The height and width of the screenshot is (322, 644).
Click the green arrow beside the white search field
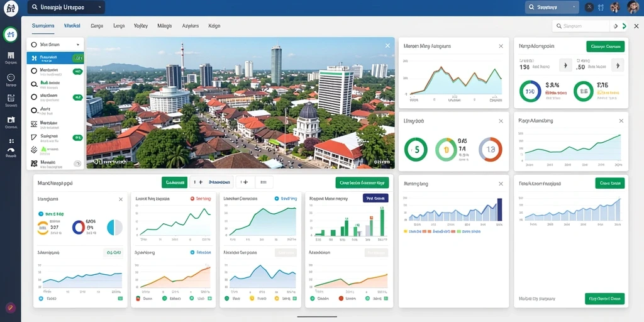pyautogui.click(x=625, y=26)
